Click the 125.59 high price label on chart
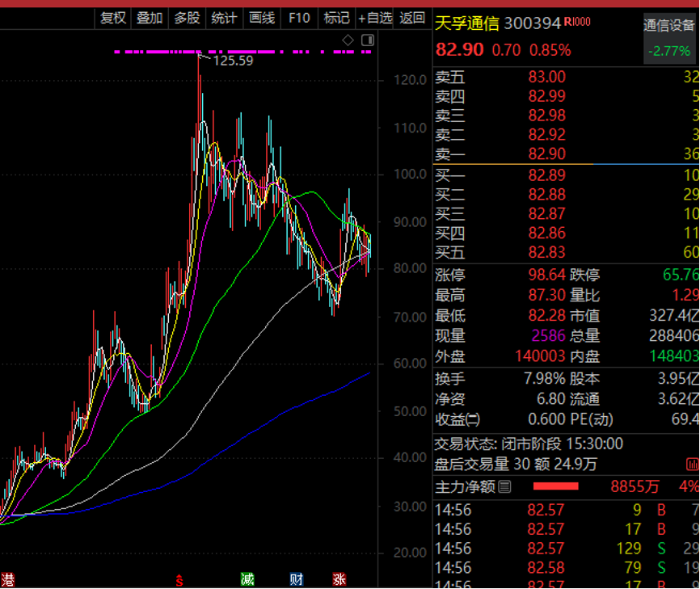This screenshot has height=589, width=700. coord(233,61)
